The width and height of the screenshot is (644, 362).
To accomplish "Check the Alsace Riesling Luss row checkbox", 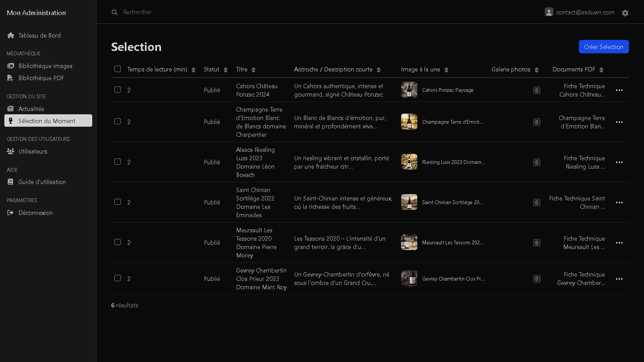I will coord(117,162).
